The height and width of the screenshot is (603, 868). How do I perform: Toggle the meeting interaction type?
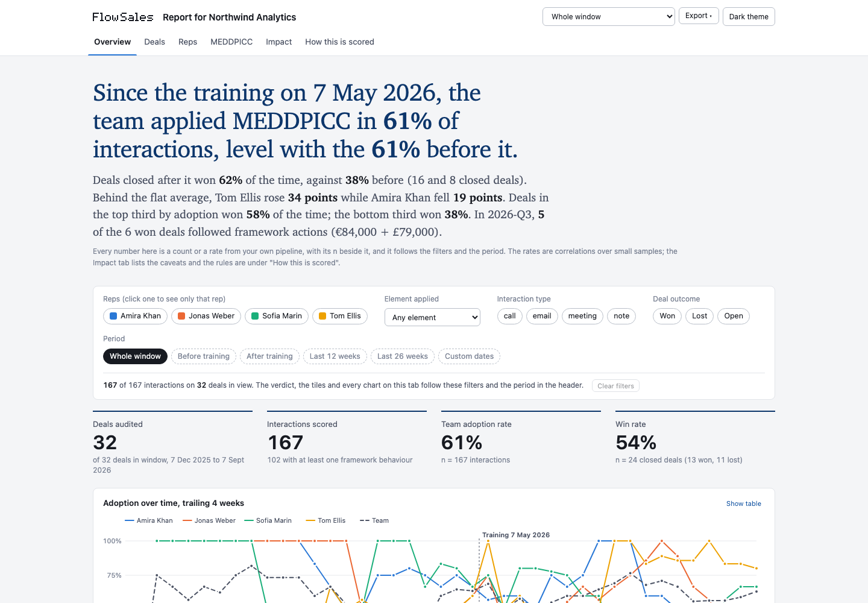pos(582,316)
